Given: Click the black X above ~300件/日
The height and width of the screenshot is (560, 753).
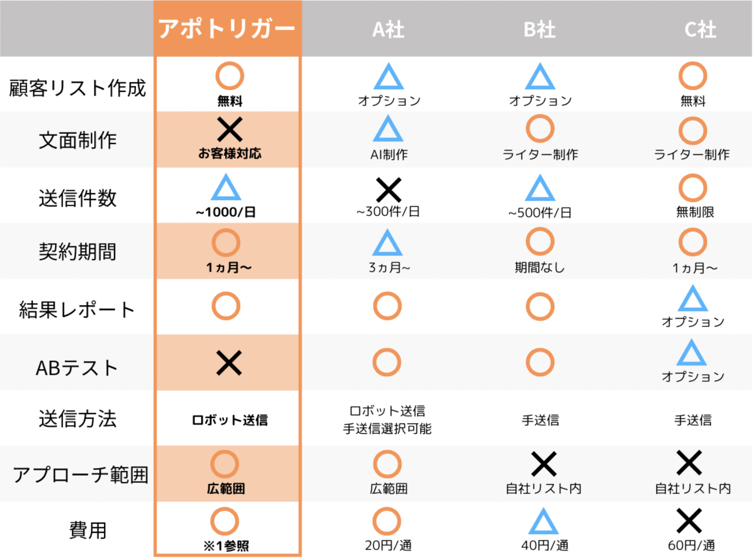Looking at the screenshot, I should 388,190.
